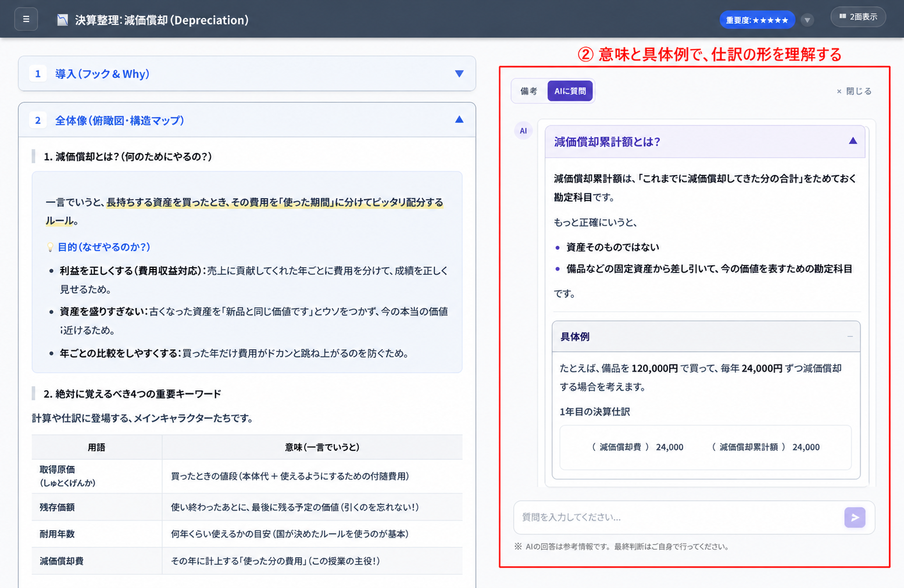Open the hamburger menu in the header
This screenshot has width=904, height=588.
[x=26, y=19]
